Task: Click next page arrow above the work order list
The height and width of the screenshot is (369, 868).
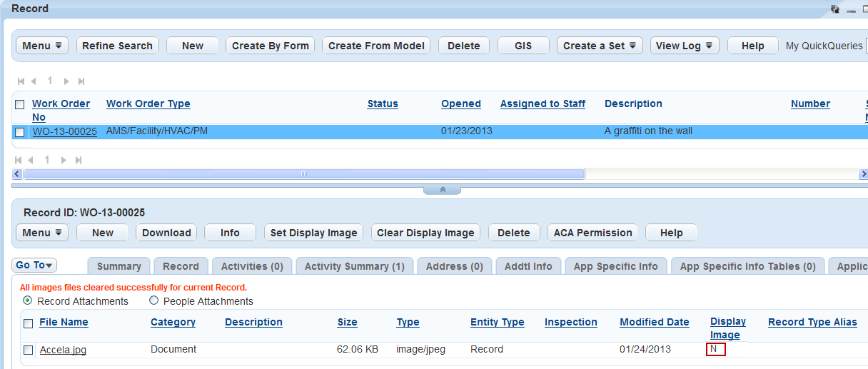Action: [x=66, y=81]
